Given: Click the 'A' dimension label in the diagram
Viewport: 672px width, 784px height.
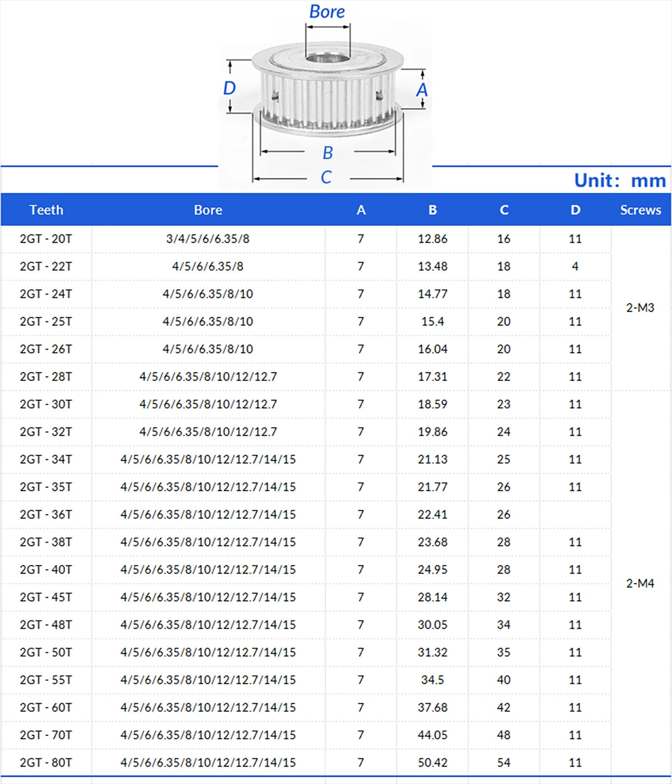Looking at the screenshot, I should click(422, 90).
